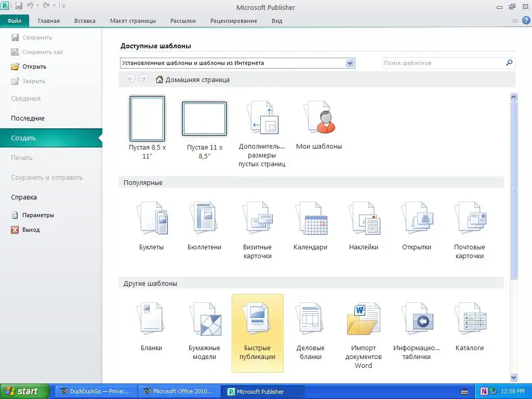This screenshot has width=532, height=399.
Task: Choose the Почтовые карточки template icon
Action: [x=470, y=219]
